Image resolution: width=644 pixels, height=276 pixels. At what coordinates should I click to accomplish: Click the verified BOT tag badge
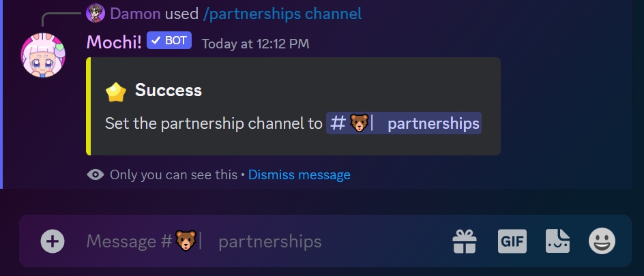[x=169, y=41]
